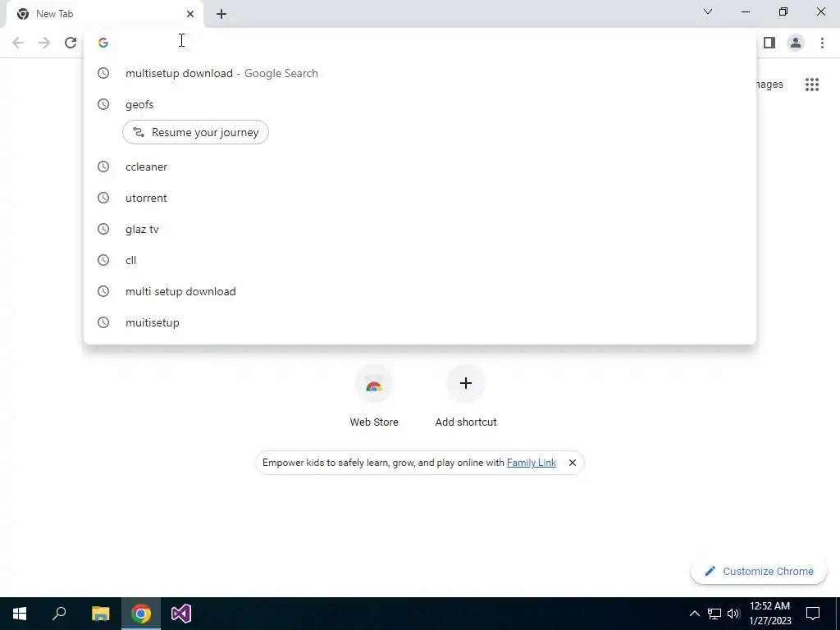Click history clock icon beside ccleaner
Image resolution: width=840 pixels, height=630 pixels.
[x=103, y=167]
